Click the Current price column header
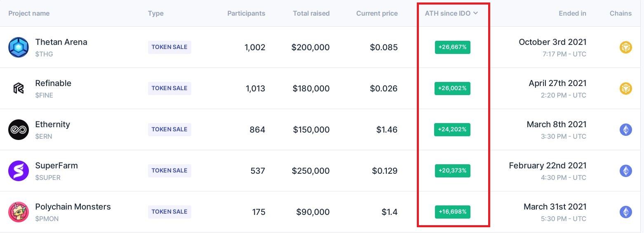This screenshot has width=644, height=233. pyautogui.click(x=377, y=13)
